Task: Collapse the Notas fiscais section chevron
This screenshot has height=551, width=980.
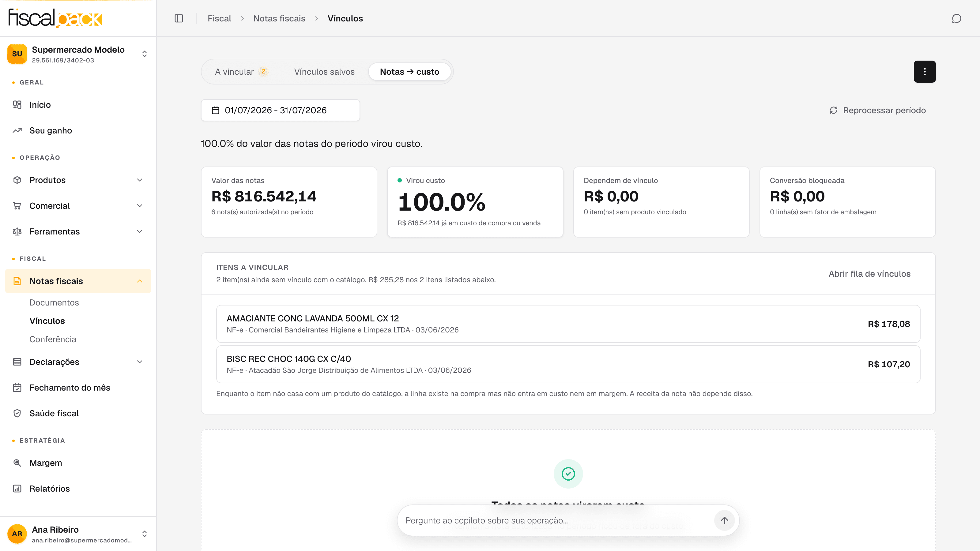Action: point(140,281)
